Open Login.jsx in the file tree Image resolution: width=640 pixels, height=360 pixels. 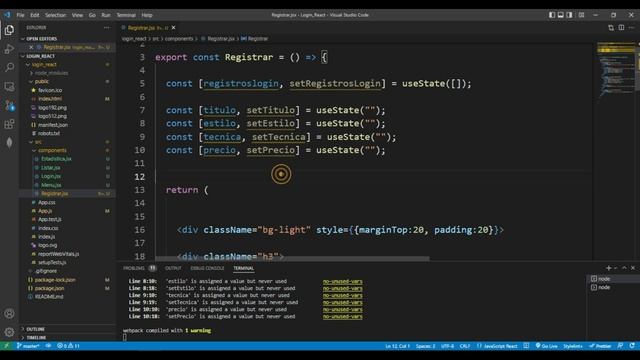tap(51, 176)
